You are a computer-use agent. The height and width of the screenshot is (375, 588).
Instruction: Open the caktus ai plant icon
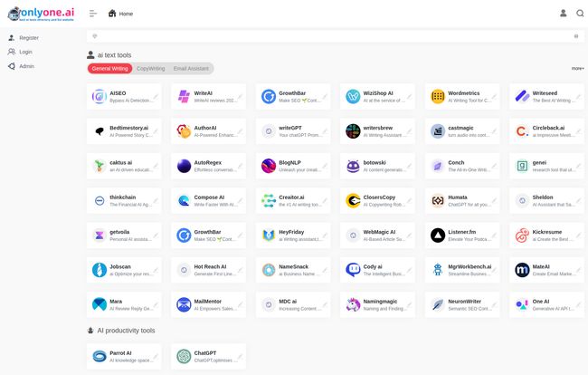(100, 166)
